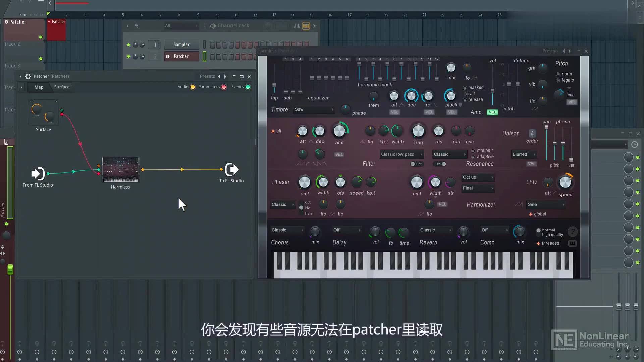The height and width of the screenshot is (362, 644).
Task: Click the "To FL Studio" output node
Action: pos(231,169)
